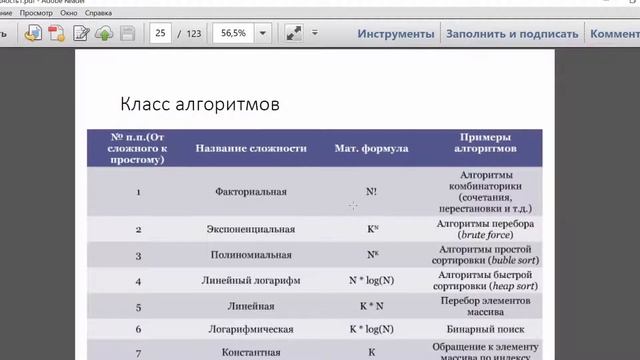Click the cell Алгоритмы комбинаторики

click(485, 191)
